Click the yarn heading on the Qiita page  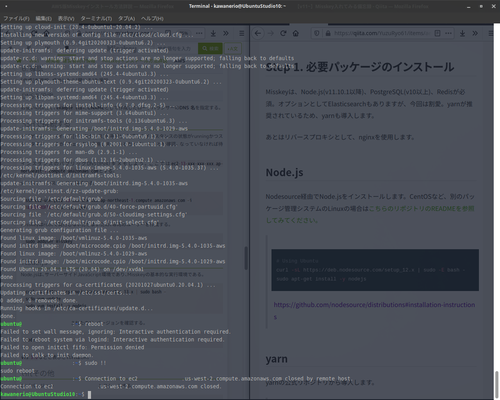(276, 359)
